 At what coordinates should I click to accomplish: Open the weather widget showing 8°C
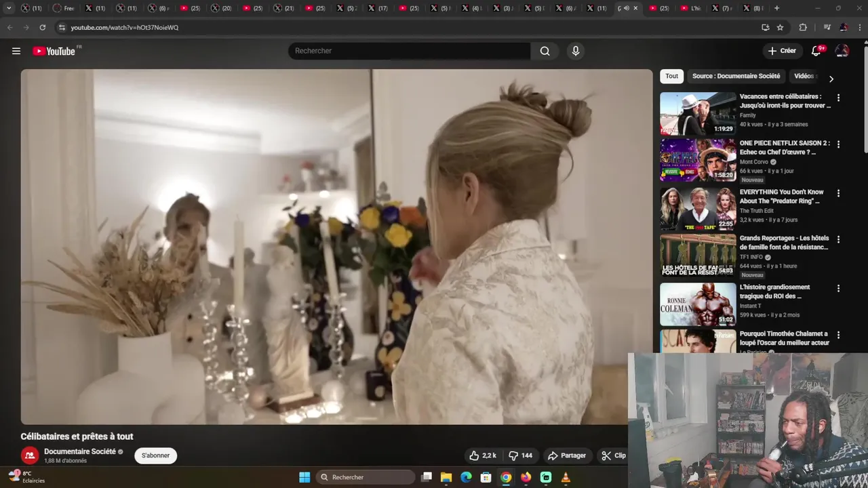click(x=26, y=477)
